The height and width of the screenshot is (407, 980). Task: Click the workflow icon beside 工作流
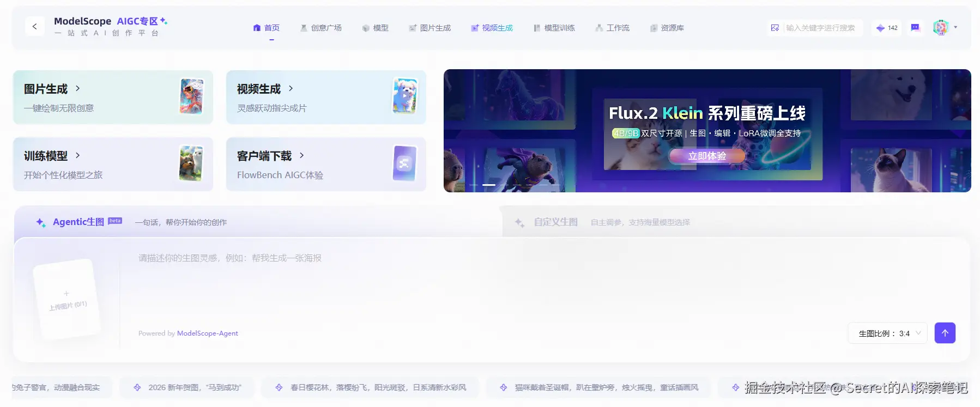click(x=599, y=28)
